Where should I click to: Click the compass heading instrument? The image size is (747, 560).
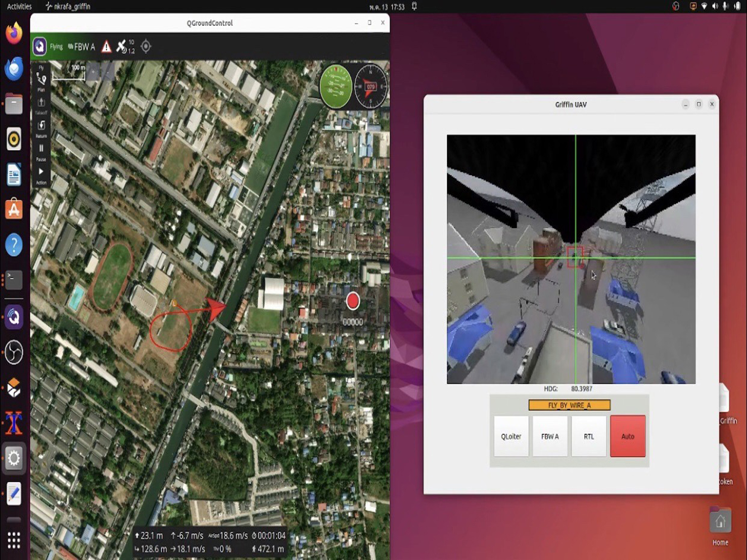coord(370,86)
